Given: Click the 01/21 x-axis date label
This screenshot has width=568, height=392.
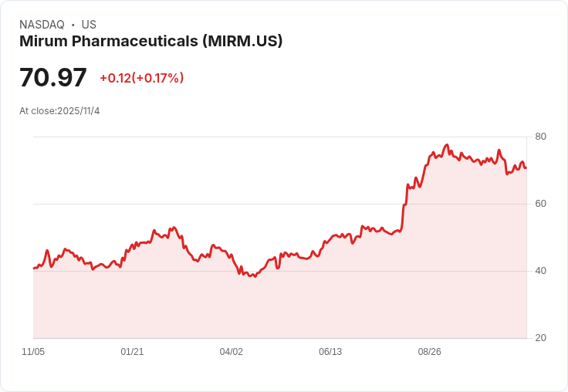Looking at the screenshot, I should tap(132, 352).
